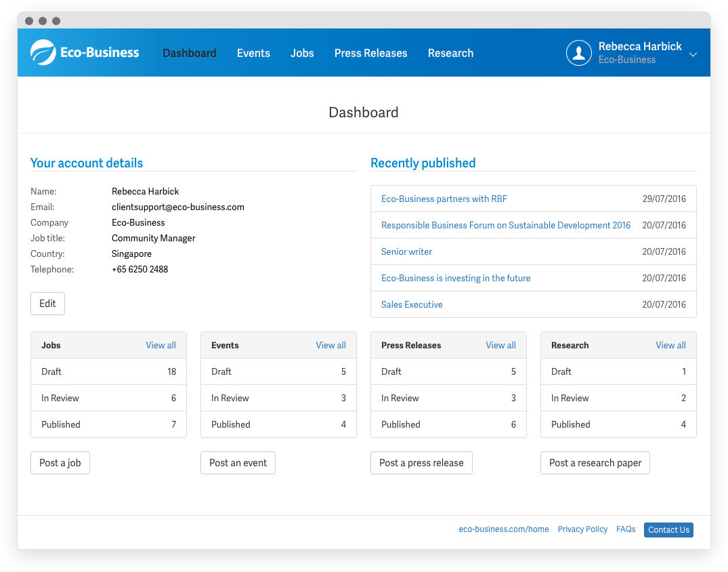
Task: Open the 'Eco-Business partners with RBF' article
Action: click(444, 199)
